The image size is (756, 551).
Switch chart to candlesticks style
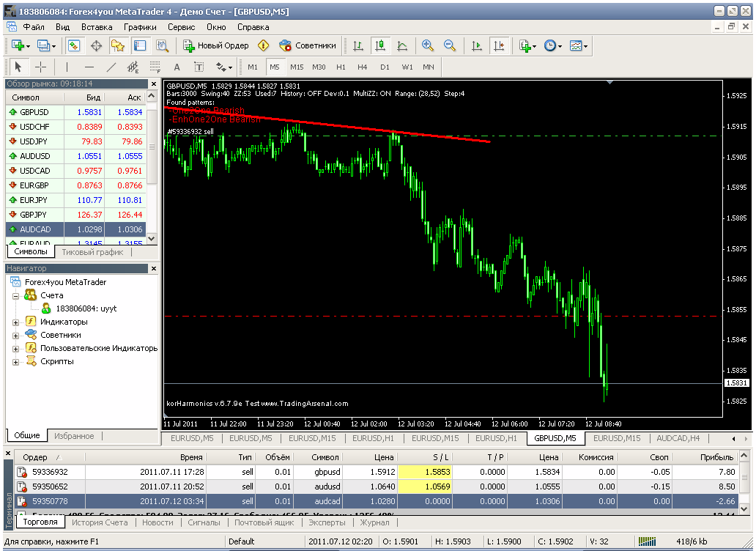pos(380,45)
